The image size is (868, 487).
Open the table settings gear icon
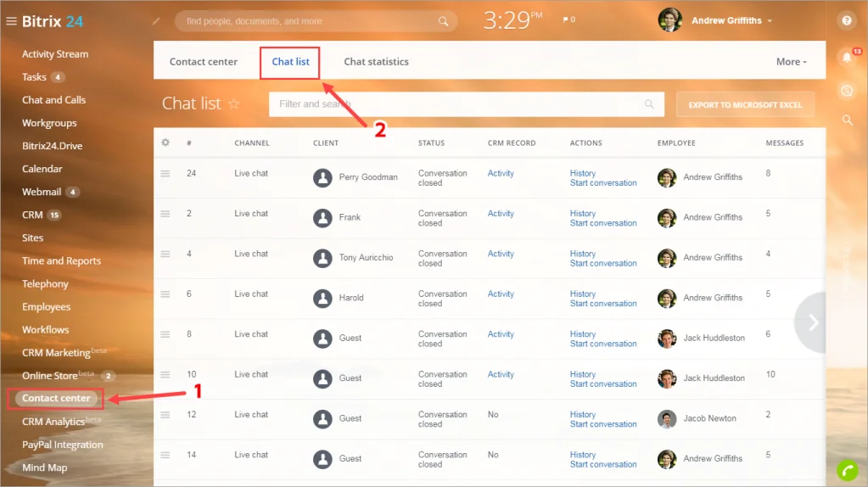coord(165,143)
